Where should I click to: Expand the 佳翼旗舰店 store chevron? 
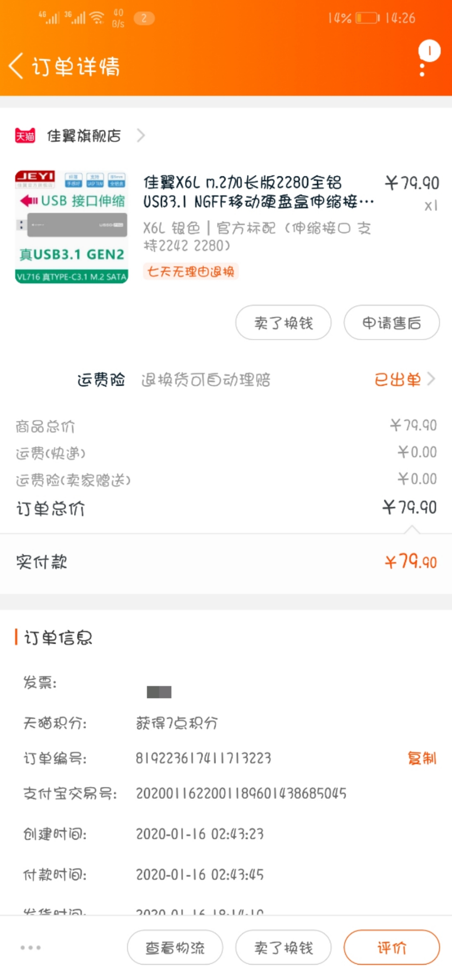click(x=141, y=136)
